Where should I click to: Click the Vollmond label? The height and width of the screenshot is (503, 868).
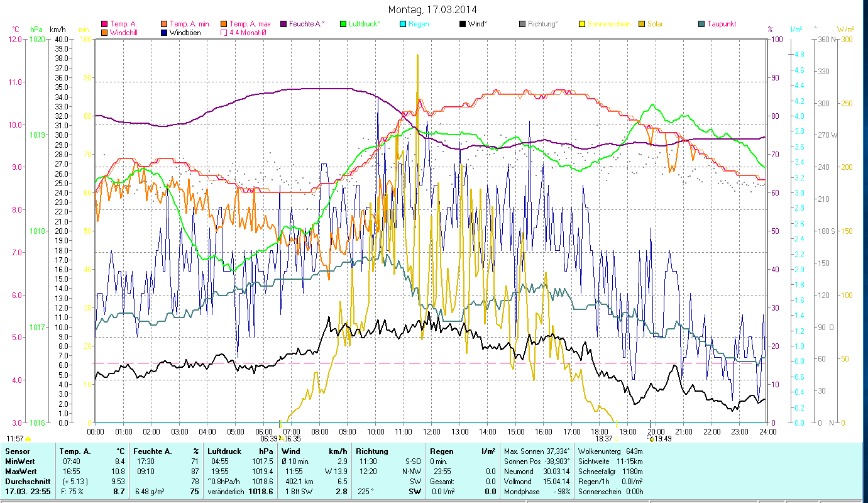point(518,481)
